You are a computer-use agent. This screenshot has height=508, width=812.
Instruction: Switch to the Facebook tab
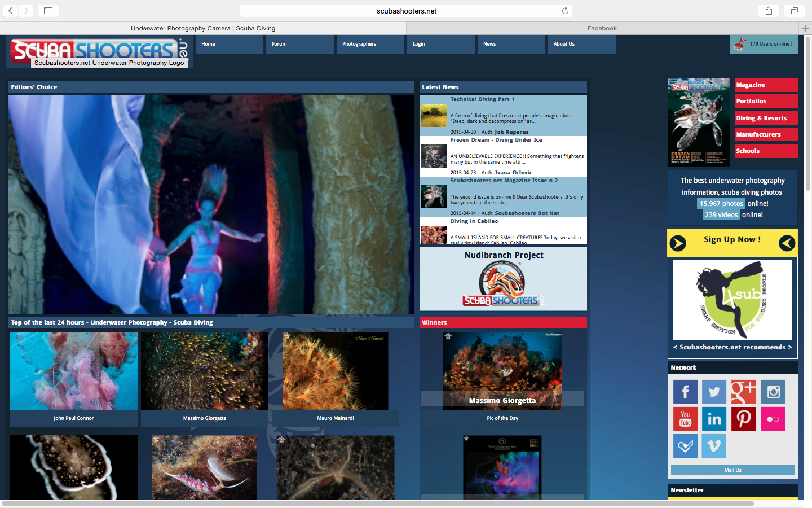(602, 28)
